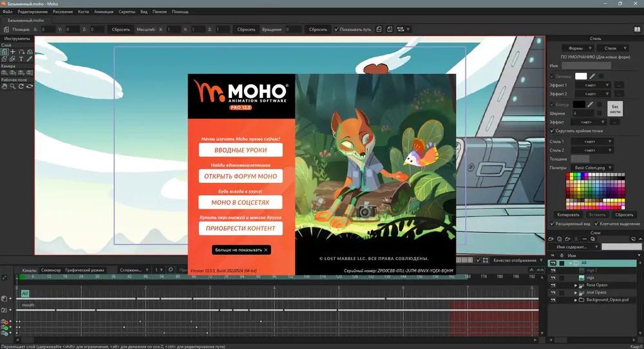This screenshot has height=349, width=644.
Task: Click the 'ВВОДНЫЕ УРОКИ' button
Action: tap(241, 150)
